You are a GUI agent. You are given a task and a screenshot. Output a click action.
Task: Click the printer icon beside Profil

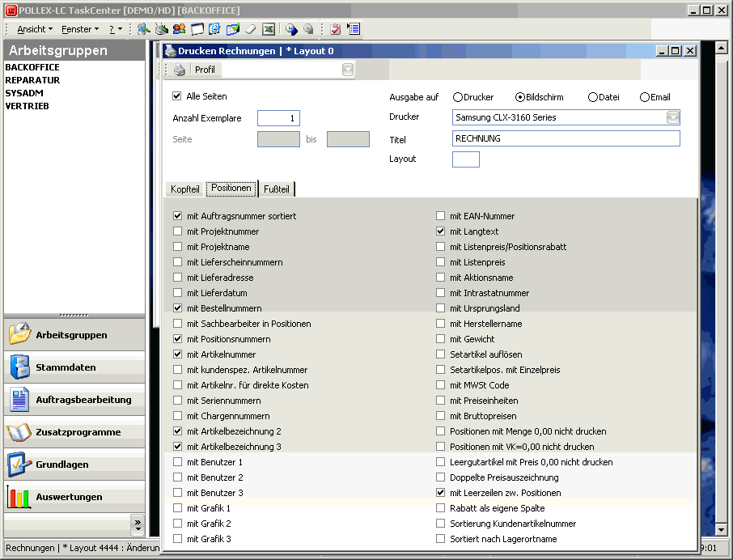coord(180,70)
